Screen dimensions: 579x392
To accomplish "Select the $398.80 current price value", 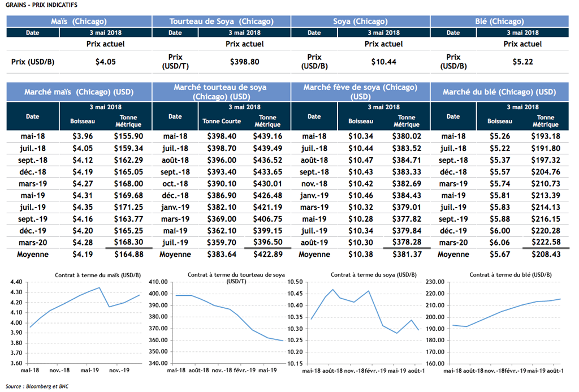I will point(245,62).
